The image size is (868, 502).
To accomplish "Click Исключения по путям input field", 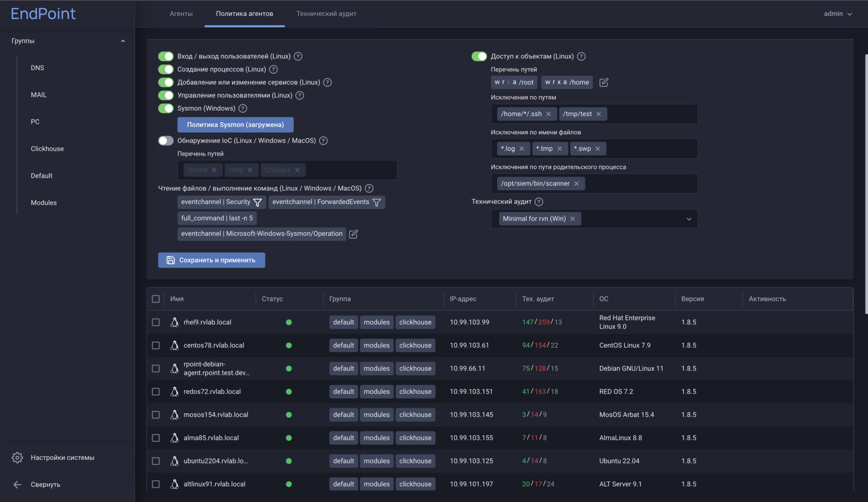I will (x=594, y=114).
